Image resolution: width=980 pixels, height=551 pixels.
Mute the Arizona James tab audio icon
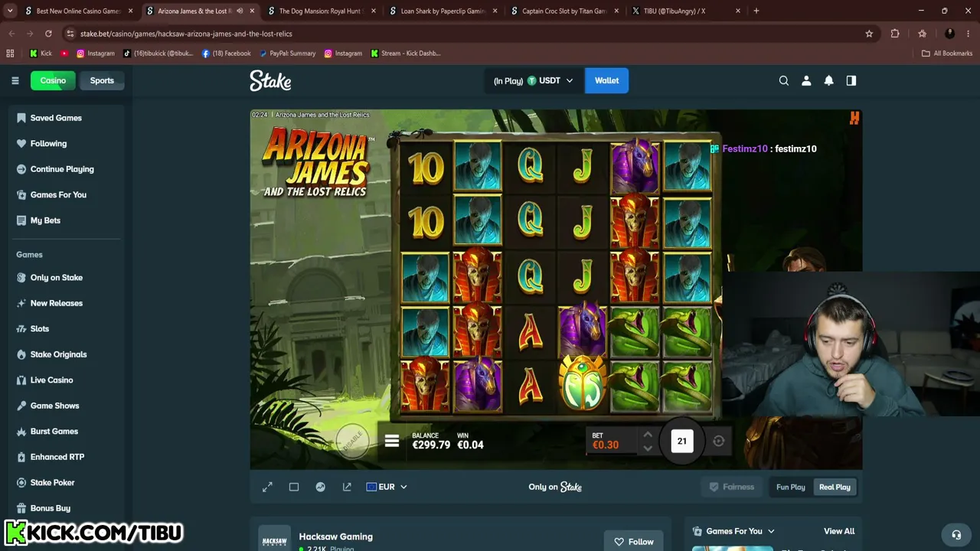pyautogui.click(x=240, y=11)
